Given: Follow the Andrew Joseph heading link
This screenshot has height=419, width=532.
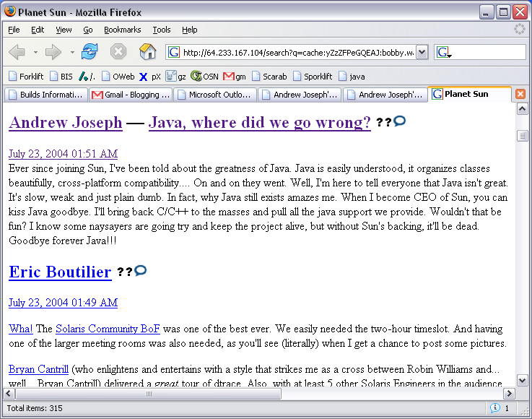Looking at the screenshot, I should [66, 122].
